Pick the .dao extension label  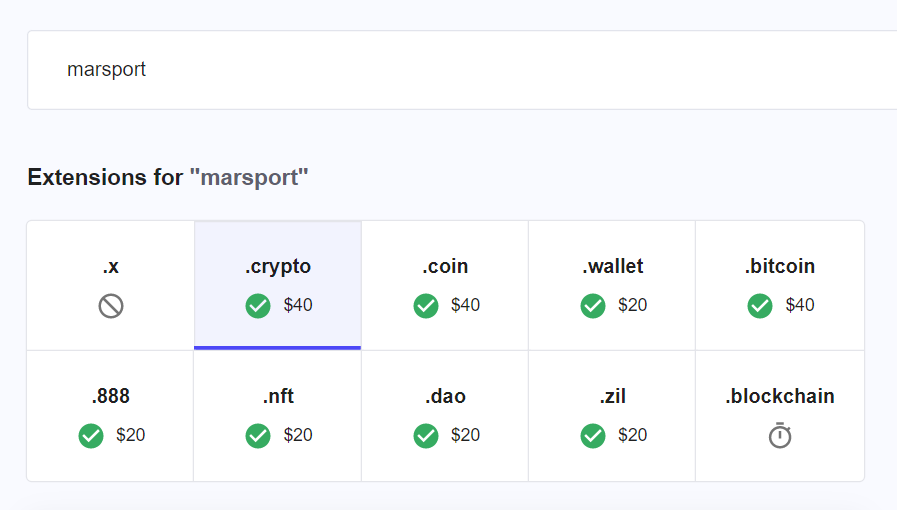[445, 396]
